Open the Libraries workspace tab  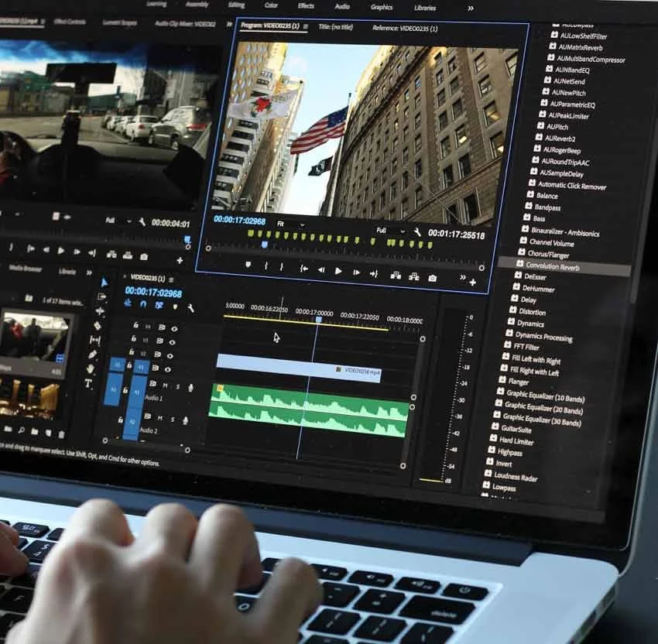(x=425, y=8)
